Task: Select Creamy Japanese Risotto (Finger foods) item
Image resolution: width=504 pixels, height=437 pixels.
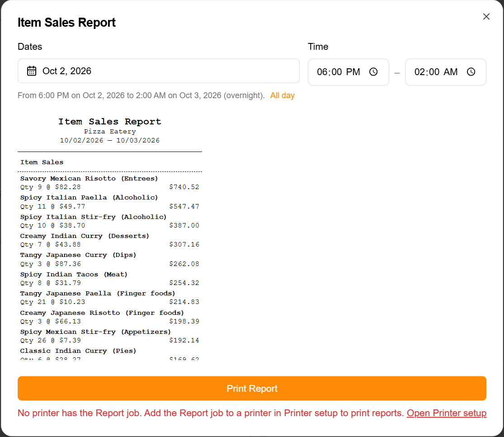Action: [102, 313]
